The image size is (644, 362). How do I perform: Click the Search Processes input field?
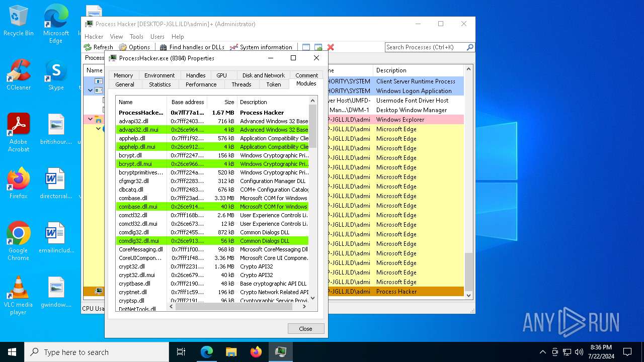(426, 47)
